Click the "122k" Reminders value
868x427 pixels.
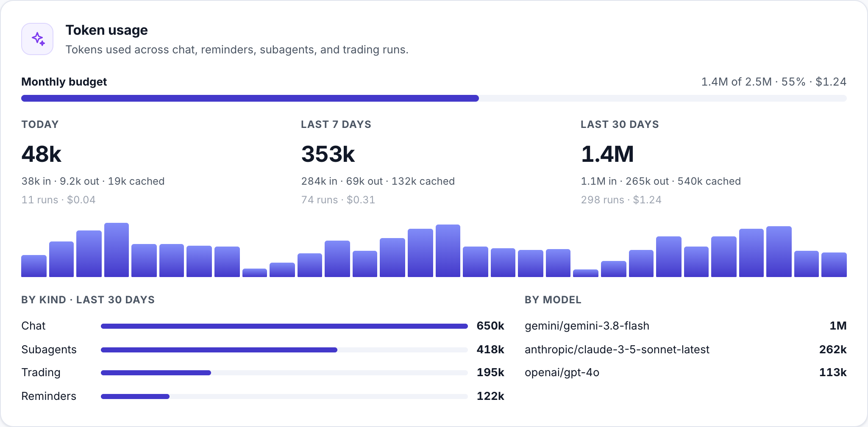tap(490, 396)
